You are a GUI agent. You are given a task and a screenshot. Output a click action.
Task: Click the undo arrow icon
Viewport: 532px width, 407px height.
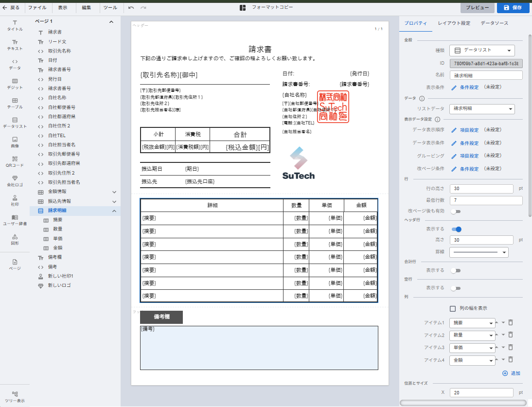pos(131,8)
